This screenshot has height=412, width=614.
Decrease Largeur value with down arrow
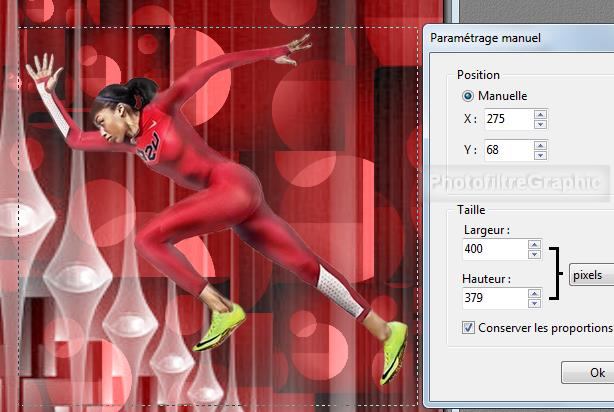(x=535, y=255)
